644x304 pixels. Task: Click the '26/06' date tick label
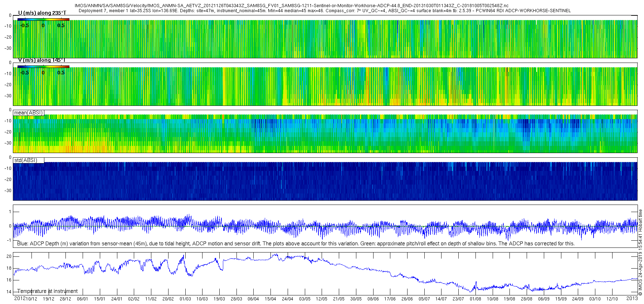click(407, 299)
